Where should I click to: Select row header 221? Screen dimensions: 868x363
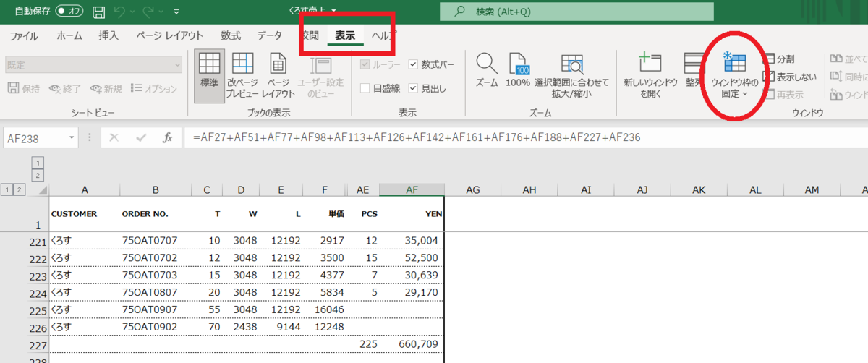pos(38,240)
